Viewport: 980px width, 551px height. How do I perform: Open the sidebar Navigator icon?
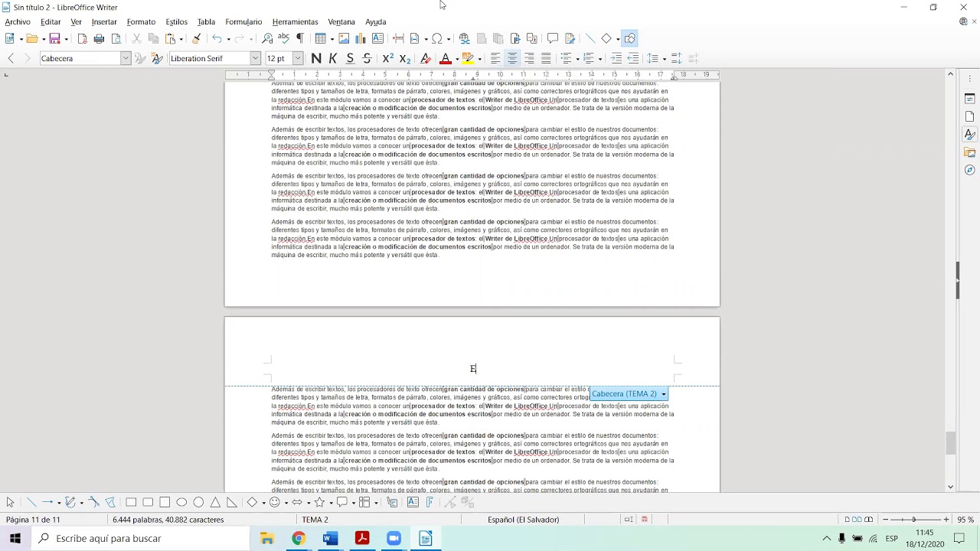point(969,170)
